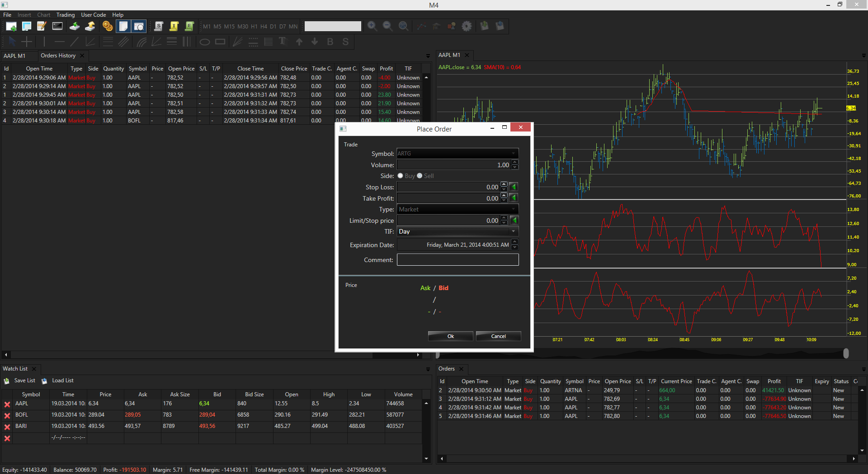Select the text T drawing tool
This screenshot has width=868, height=474.
tap(283, 42)
